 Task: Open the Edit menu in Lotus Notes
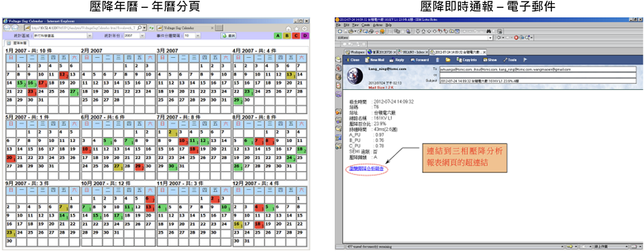coord(346,25)
